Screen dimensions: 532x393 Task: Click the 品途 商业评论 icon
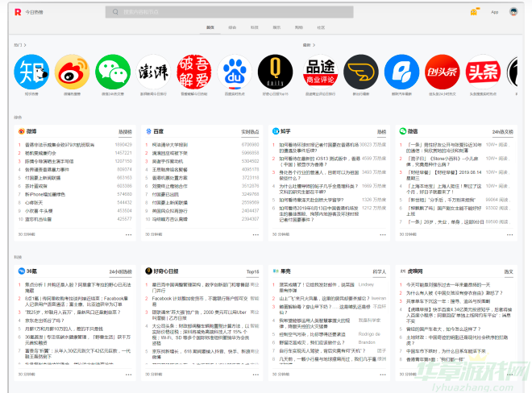[x=320, y=72]
